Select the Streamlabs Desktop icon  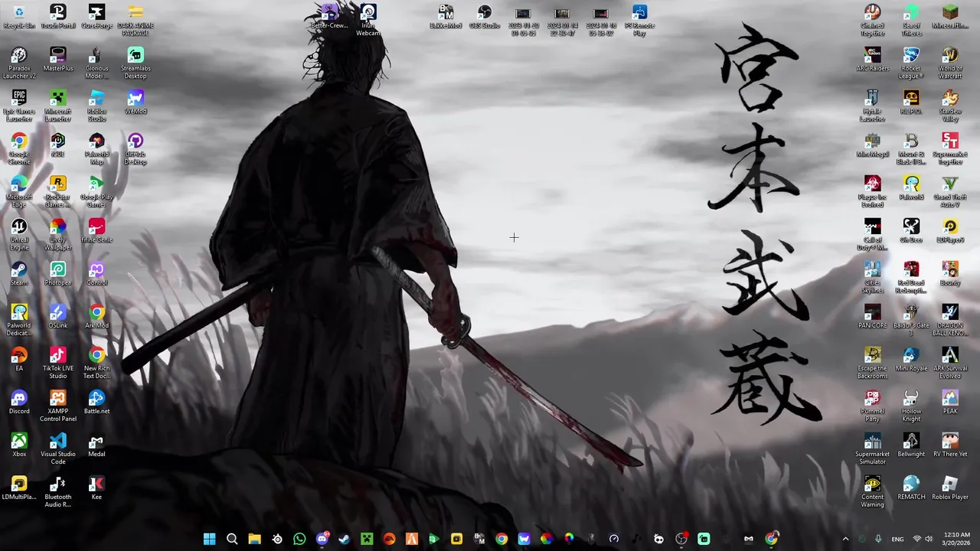[x=136, y=64]
